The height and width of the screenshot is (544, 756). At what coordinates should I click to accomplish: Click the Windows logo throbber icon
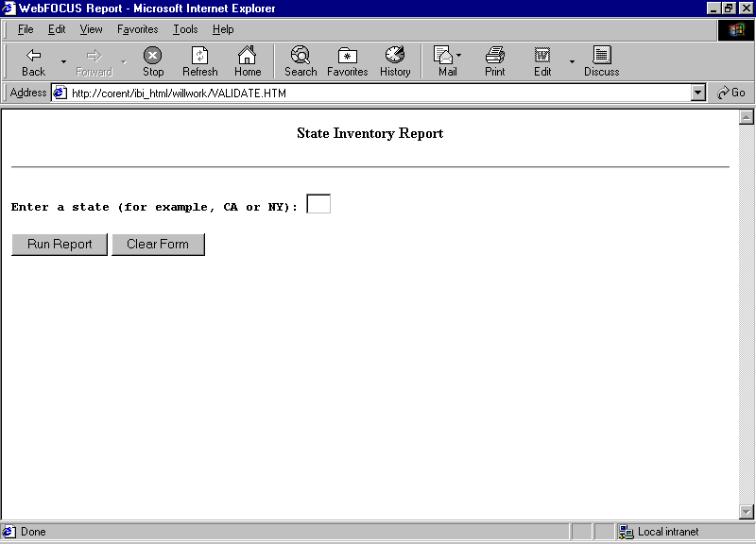click(736, 30)
